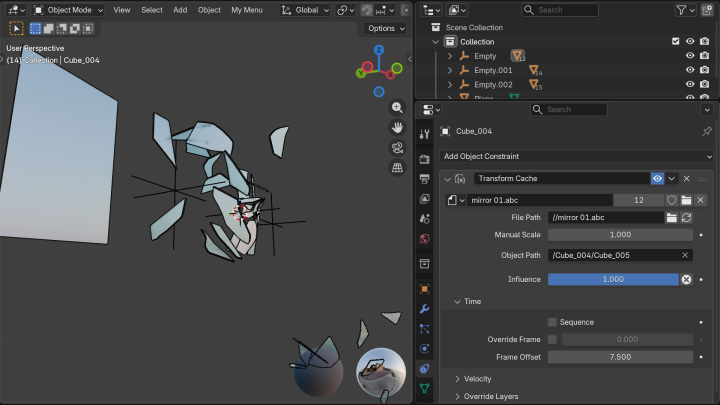Open the Object Mode dropdown
This screenshot has height=405, width=720.
67,9
